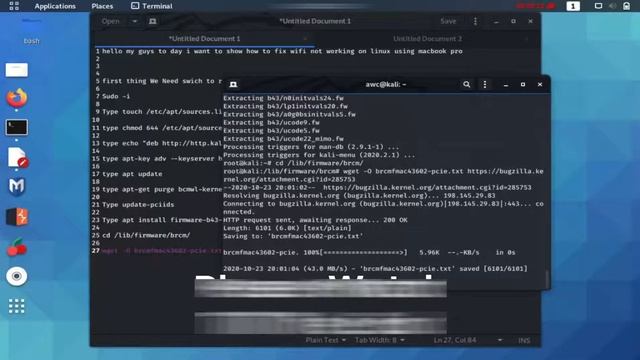Viewport: 640px width, 360px height.
Task: Click search icon in terminal header
Action: (x=467, y=84)
